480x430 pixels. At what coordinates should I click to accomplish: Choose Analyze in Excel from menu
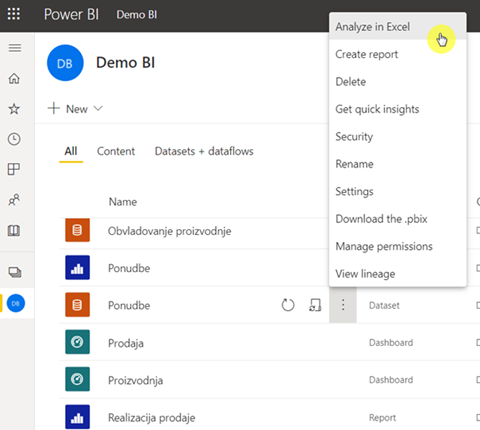(397, 27)
